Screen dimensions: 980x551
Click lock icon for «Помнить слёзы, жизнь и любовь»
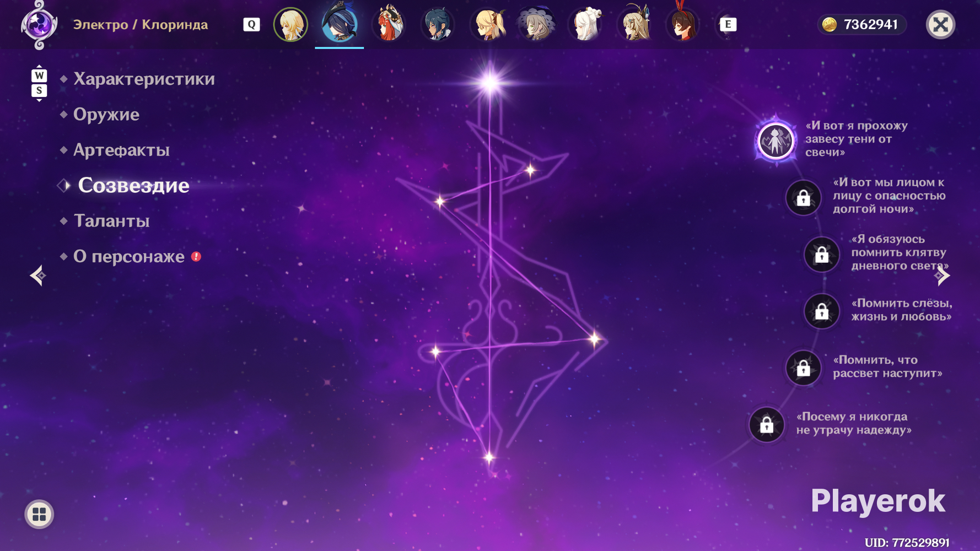822,311
